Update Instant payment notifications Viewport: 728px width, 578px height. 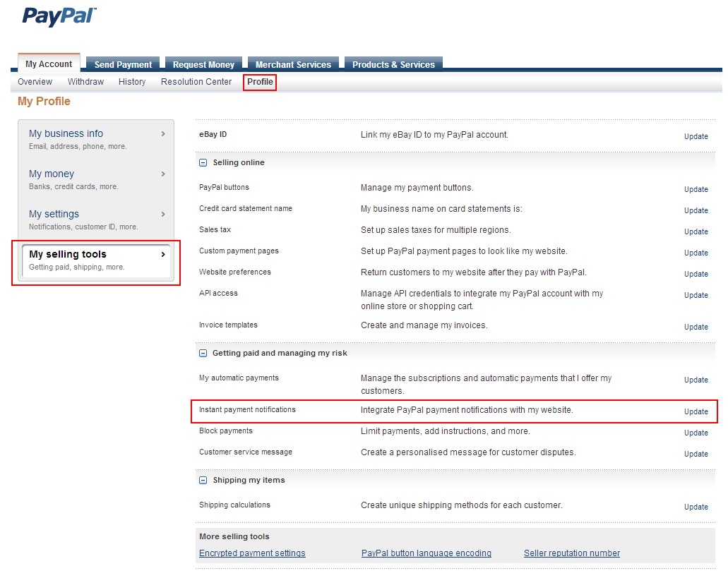click(696, 411)
